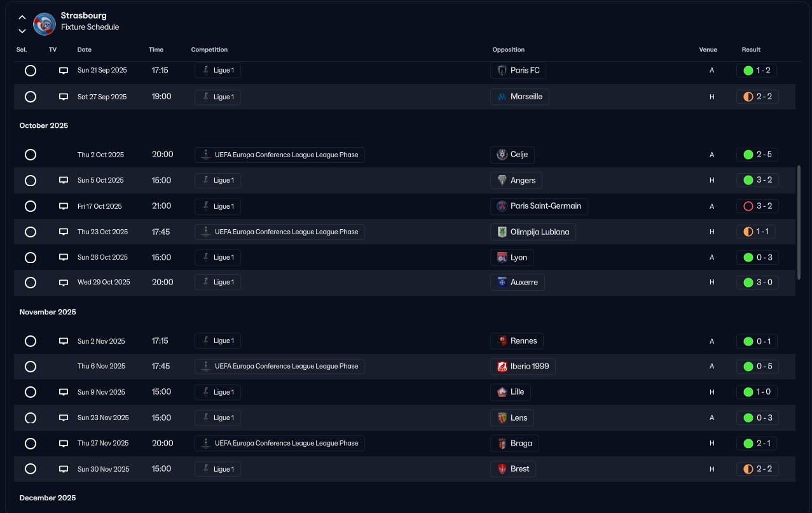Click the TV icon for the Lens match
Viewport: 812px width, 513px height.
[64, 418]
